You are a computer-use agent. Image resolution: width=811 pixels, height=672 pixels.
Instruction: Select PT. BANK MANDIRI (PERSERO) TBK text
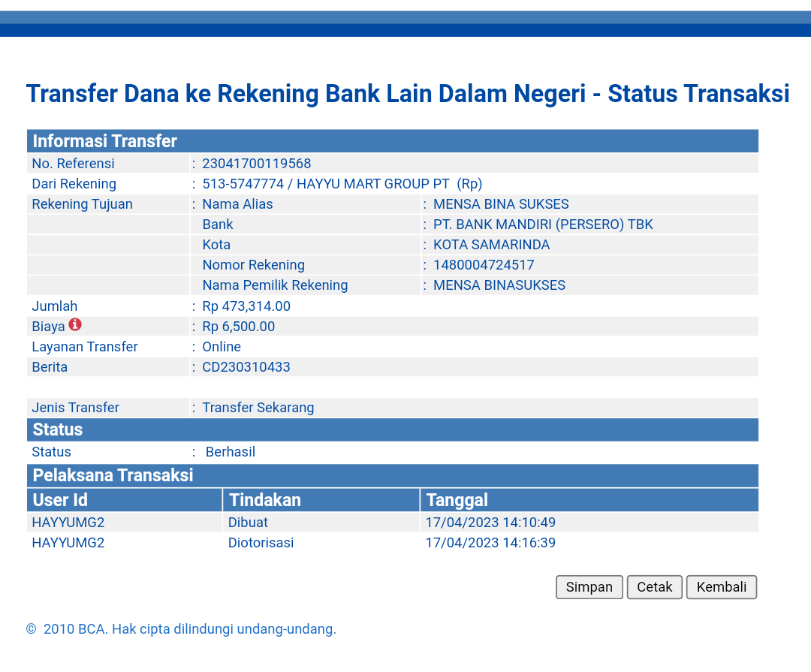pyautogui.click(x=543, y=225)
